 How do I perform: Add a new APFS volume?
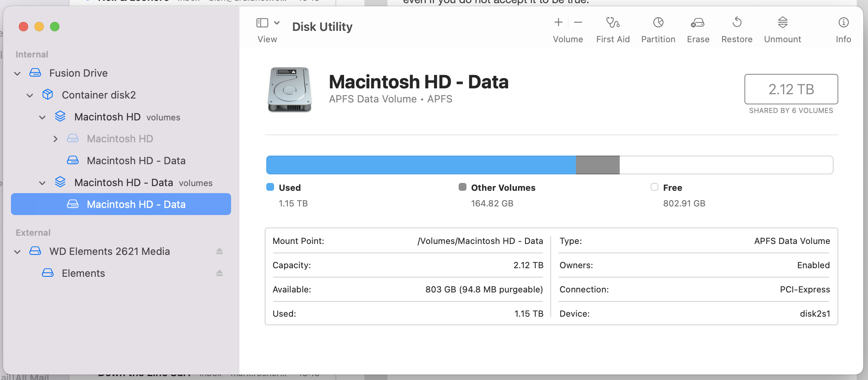coord(558,23)
